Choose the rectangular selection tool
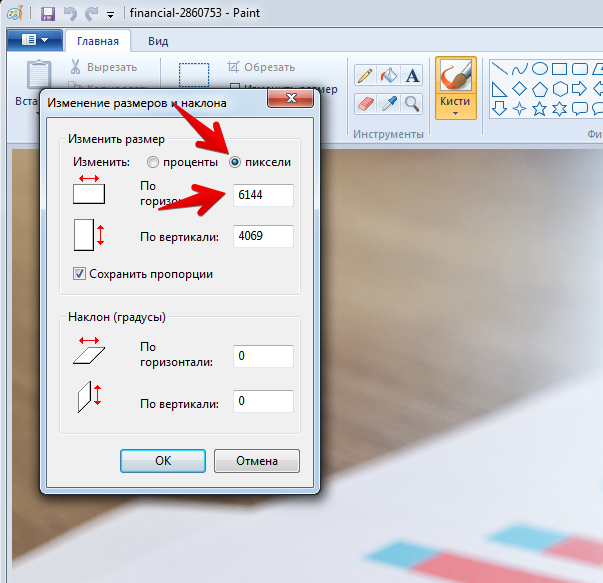603x583 pixels. pos(194,75)
